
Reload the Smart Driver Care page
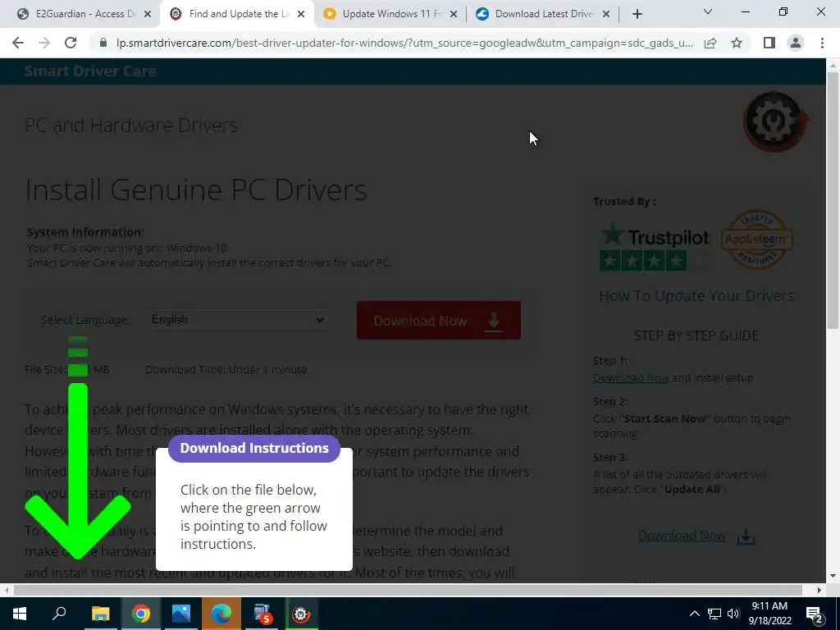(x=71, y=43)
